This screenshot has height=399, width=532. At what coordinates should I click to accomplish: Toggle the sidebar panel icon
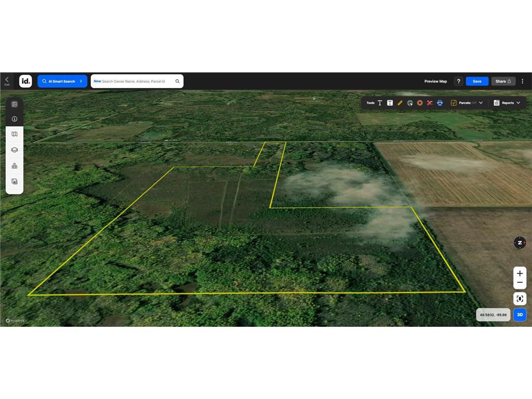coord(15,104)
